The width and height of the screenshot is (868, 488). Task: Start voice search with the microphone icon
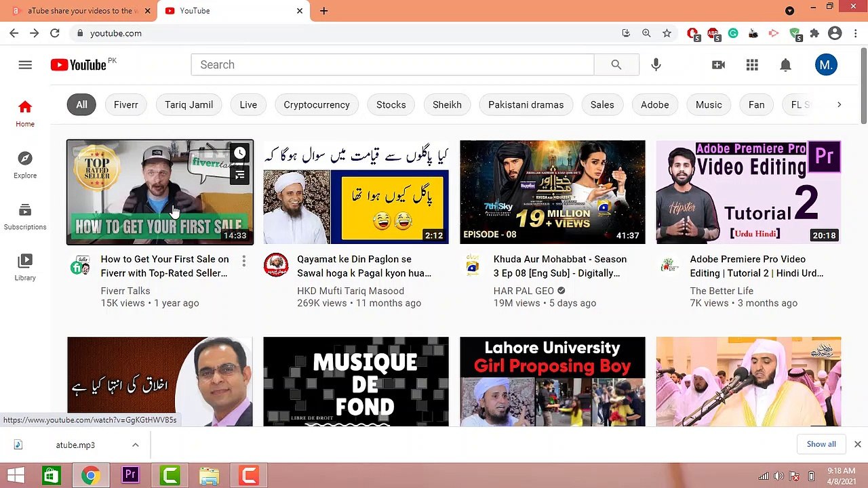coord(656,65)
